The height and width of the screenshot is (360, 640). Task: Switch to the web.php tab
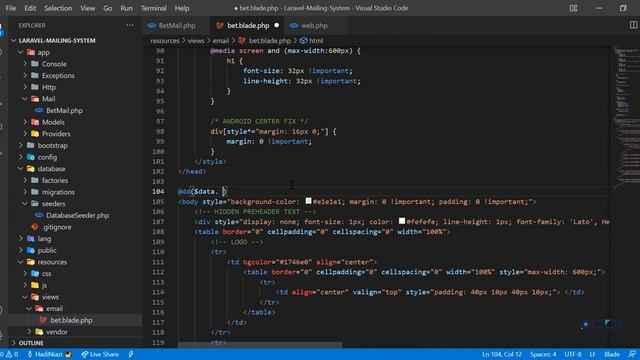pyautogui.click(x=314, y=25)
